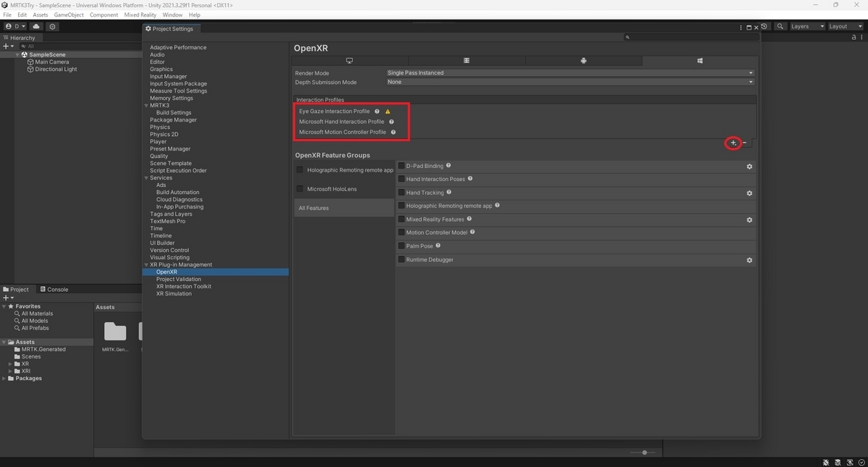Expand the Packages folder in Project panel
The width and height of the screenshot is (868, 467).
coord(4,379)
